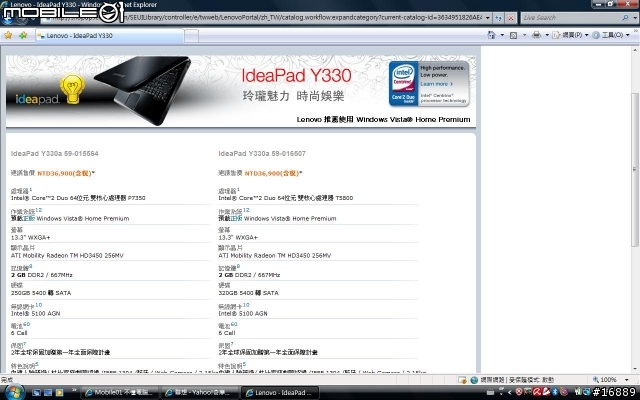
Task: Open the zoom level 100% dropdown
Action: (x=627, y=380)
